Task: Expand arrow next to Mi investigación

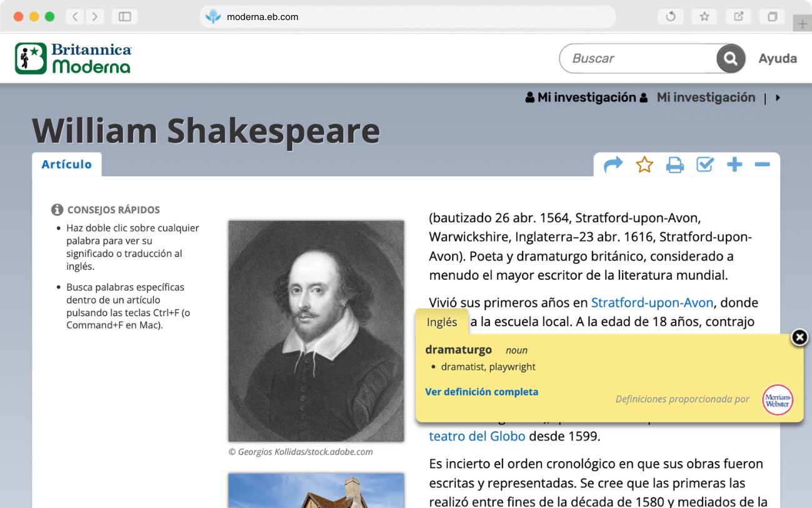Action: point(778,98)
